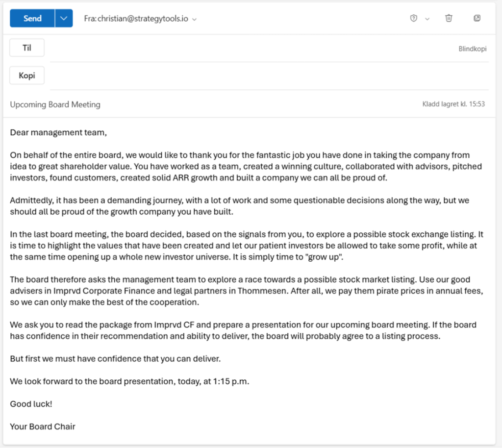Click the 'Your Board Chair' signature line
Screen dimensions: 502x448
43,426
